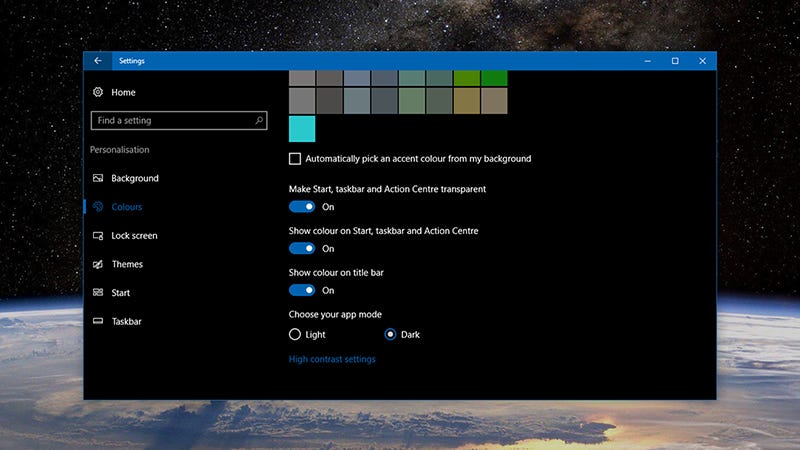Choose the bright green swatch at row end
Viewport: 800px width, 450px height.
[x=494, y=78]
